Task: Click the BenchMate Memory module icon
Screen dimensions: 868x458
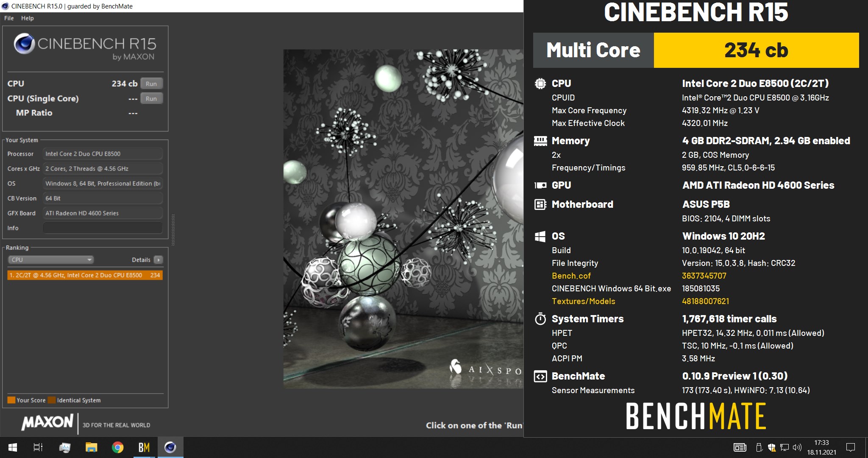Action: (540, 141)
